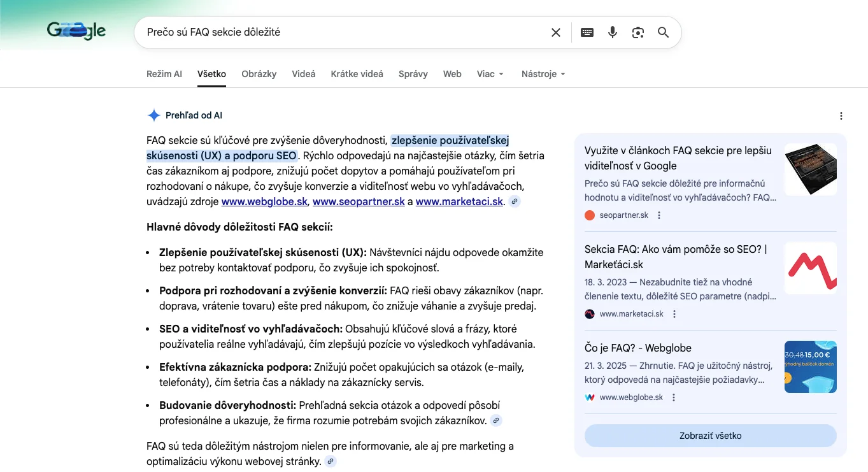Expand the Viac dropdown menu
The width and height of the screenshot is (868, 472).
tap(490, 74)
